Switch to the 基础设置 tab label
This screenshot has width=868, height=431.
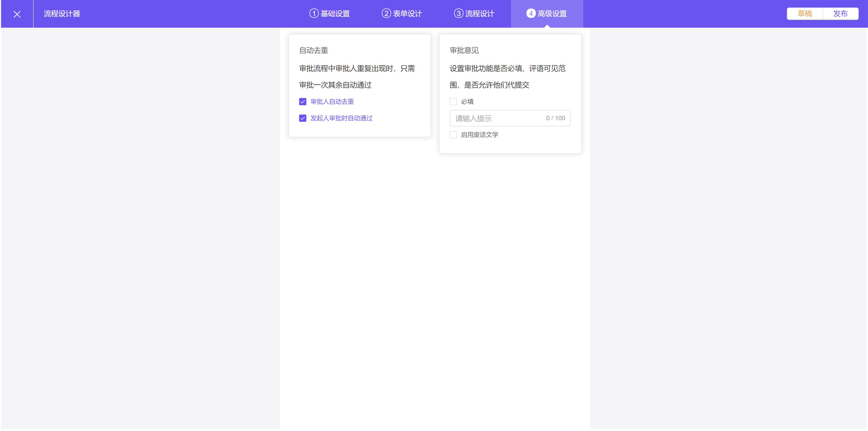click(x=335, y=14)
